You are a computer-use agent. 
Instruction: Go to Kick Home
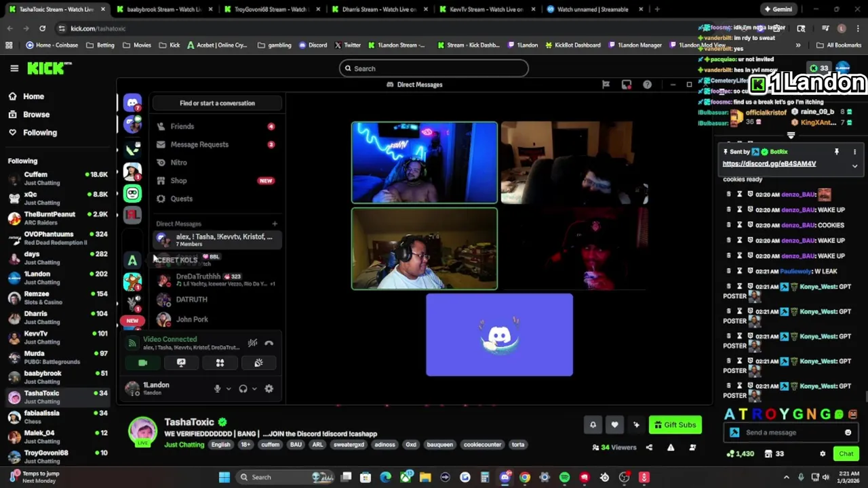tap(33, 96)
